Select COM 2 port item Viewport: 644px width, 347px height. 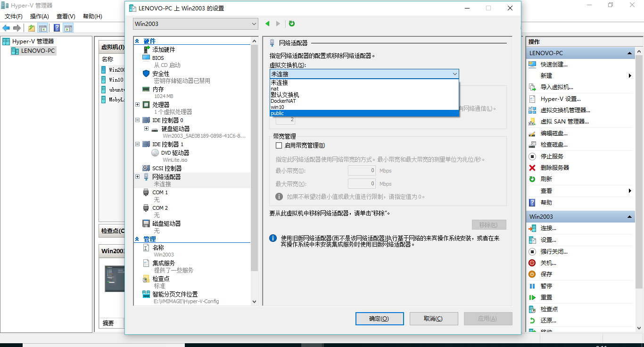[x=160, y=208]
